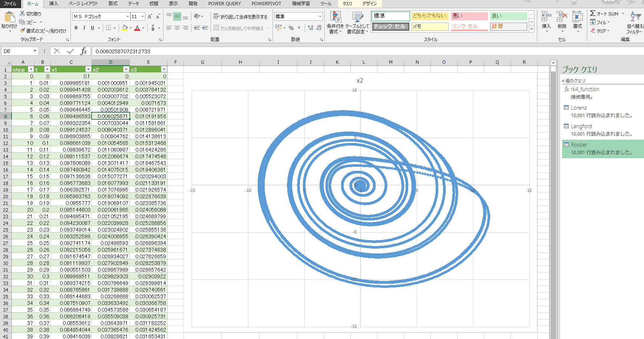Screen dimensions: 644x339
Task: Open the font name dropdown
Action: pyautogui.click(x=128, y=17)
